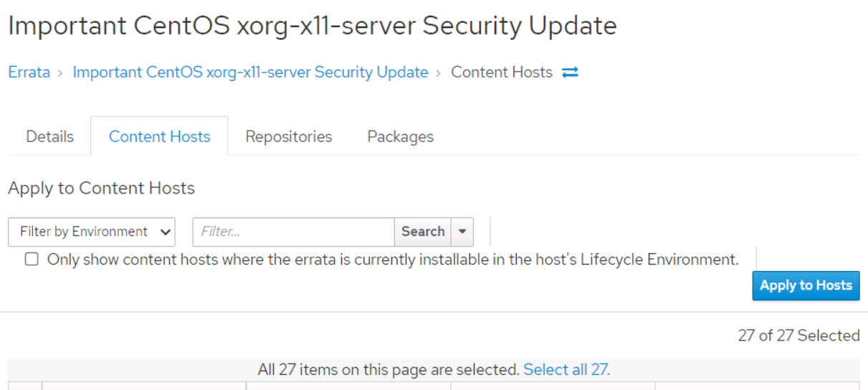This screenshot has height=390, width=868.
Task: Click the installable errata checkbox label text
Action: (393, 260)
